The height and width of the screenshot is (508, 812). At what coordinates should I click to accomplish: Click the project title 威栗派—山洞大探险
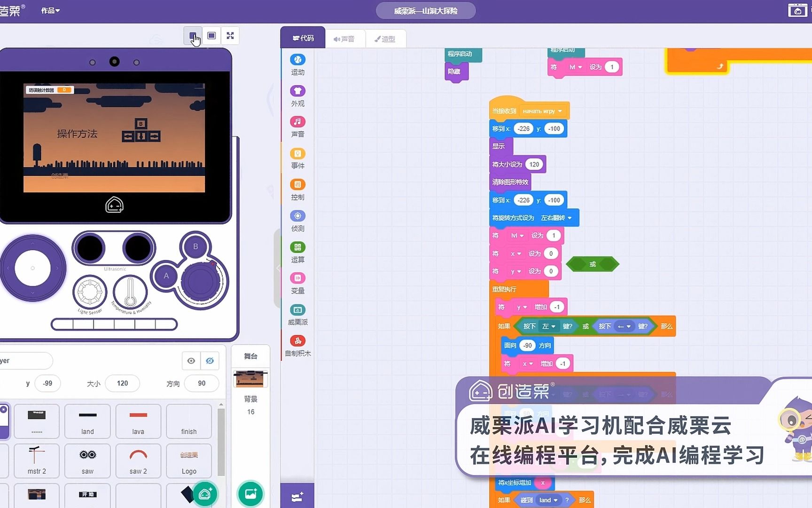pos(426,10)
